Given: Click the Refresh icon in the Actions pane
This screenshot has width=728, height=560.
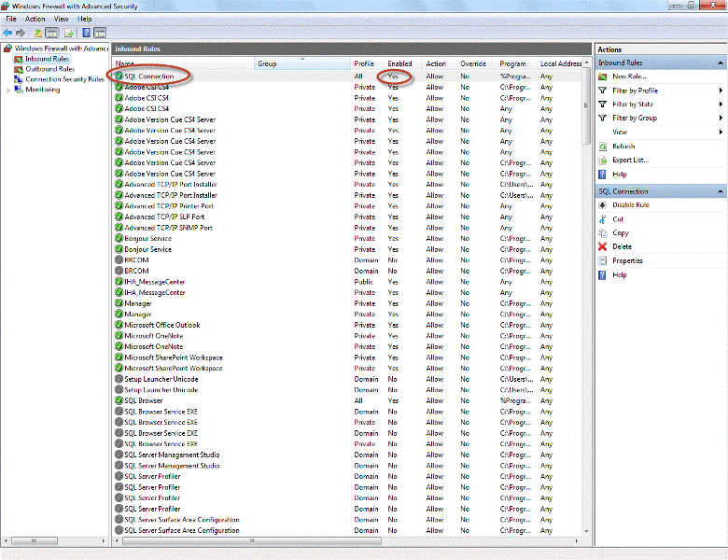Looking at the screenshot, I should point(603,147).
